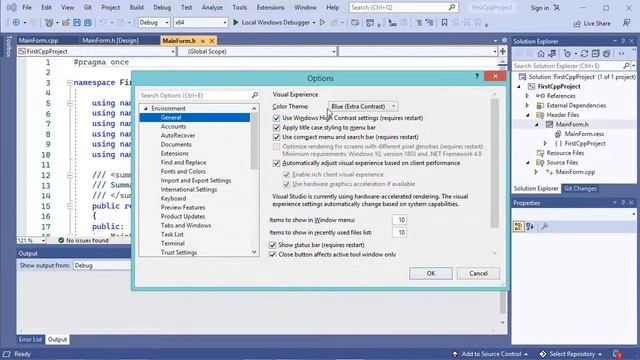
Task: Select MainForm.resx in Solution Explorer
Action: pos(584,134)
